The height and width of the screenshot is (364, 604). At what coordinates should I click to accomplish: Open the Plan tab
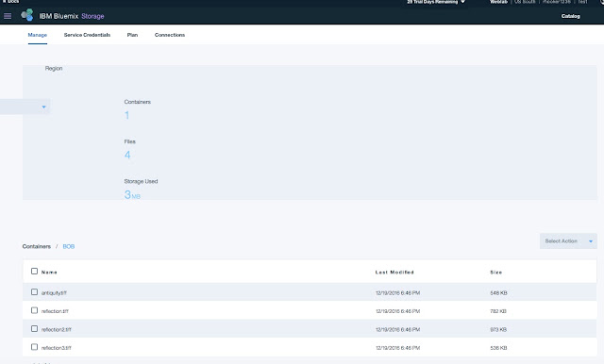point(132,35)
